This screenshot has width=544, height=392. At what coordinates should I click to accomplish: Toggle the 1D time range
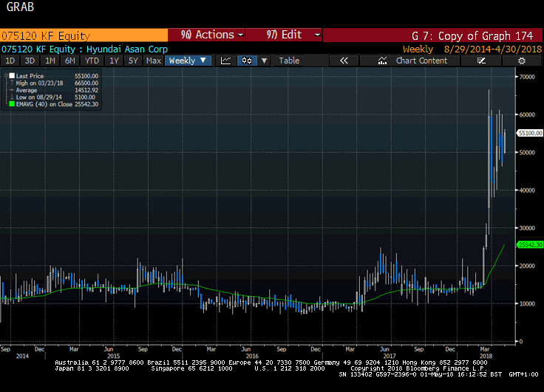click(10, 61)
